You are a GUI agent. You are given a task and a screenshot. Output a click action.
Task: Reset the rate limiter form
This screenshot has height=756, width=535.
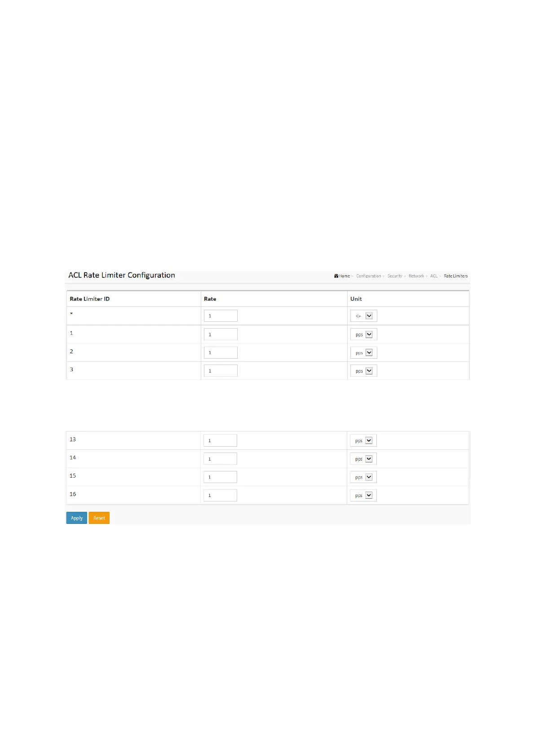pyautogui.click(x=99, y=518)
